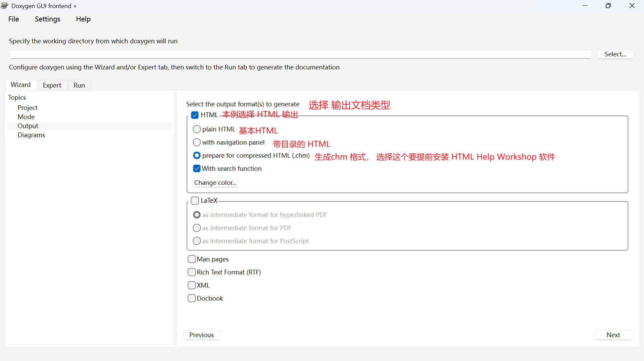This screenshot has height=361, width=644.
Task: Select the Project topic
Action: tap(28, 108)
